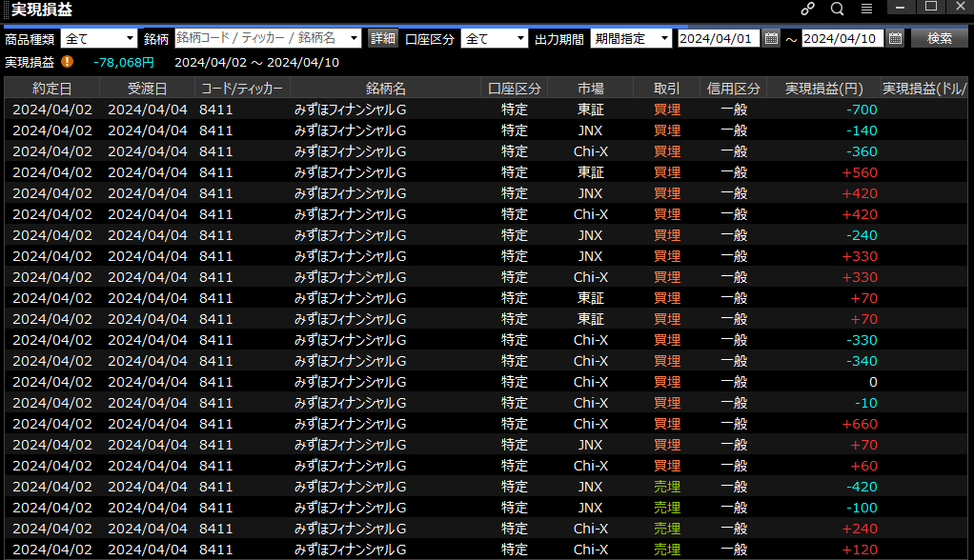Select the row with profit +60

[486, 466]
